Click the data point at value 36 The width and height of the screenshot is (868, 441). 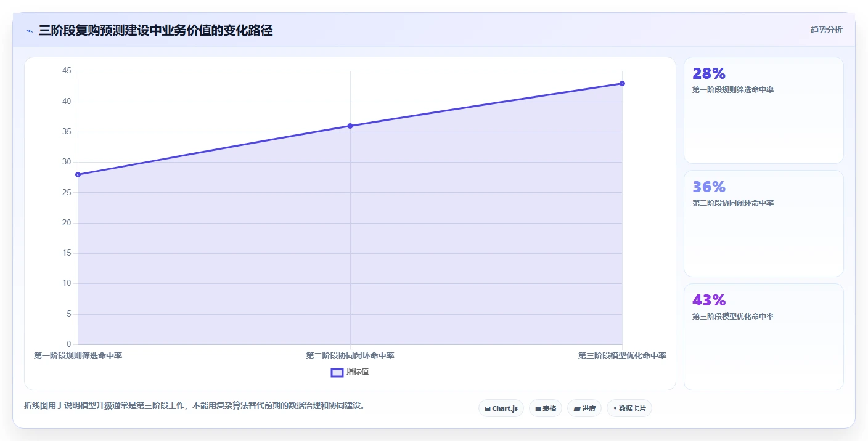click(x=350, y=126)
